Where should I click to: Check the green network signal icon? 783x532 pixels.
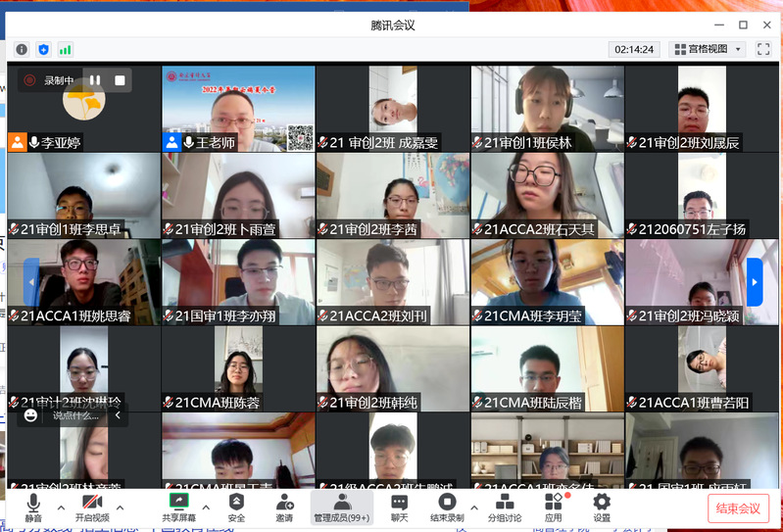pyautogui.click(x=66, y=49)
